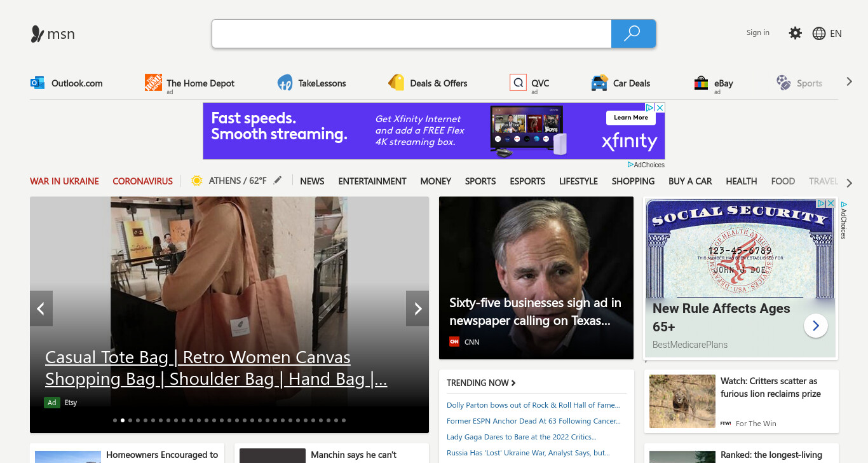Open Ranked: the longest-living article

771,455
